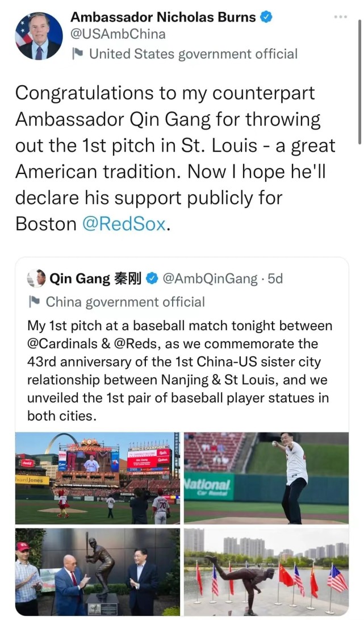The height and width of the screenshot is (620, 364).
Task: Click the flag icon beside United States label
Action: tap(77, 54)
